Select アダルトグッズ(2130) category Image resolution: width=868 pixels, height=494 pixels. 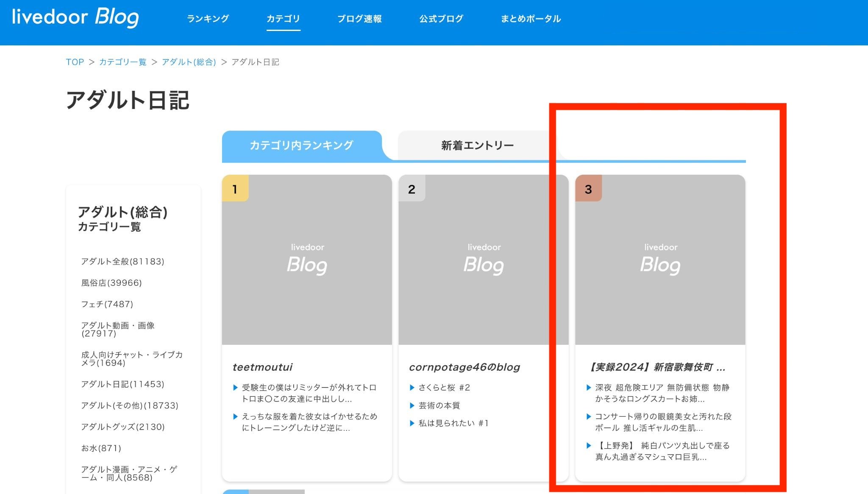(123, 427)
